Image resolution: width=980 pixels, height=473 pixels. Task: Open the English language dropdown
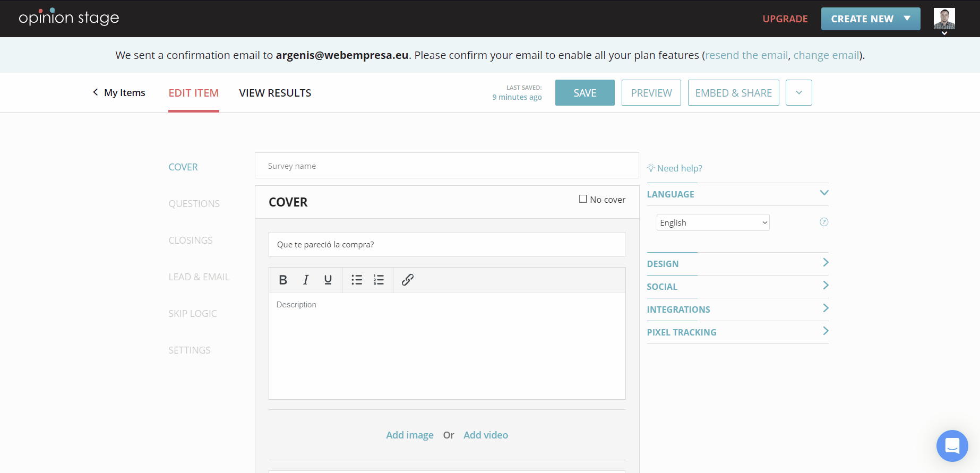pos(713,222)
